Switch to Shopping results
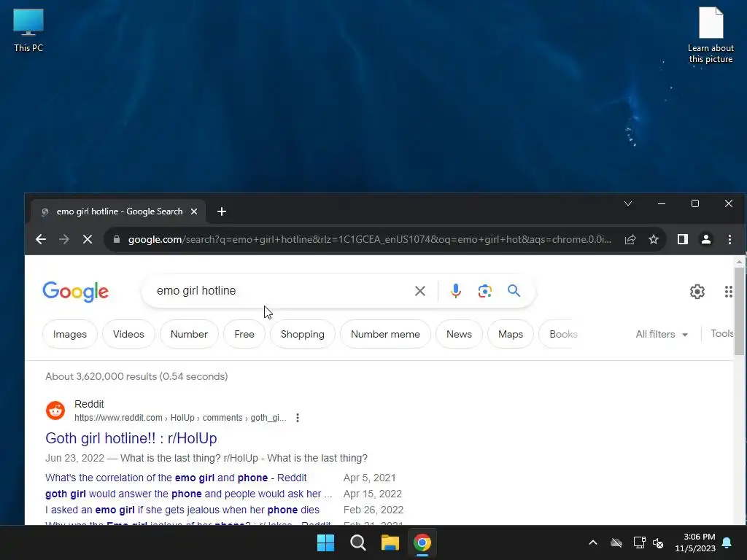This screenshot has width=747, height=560. tap(303, 334)
